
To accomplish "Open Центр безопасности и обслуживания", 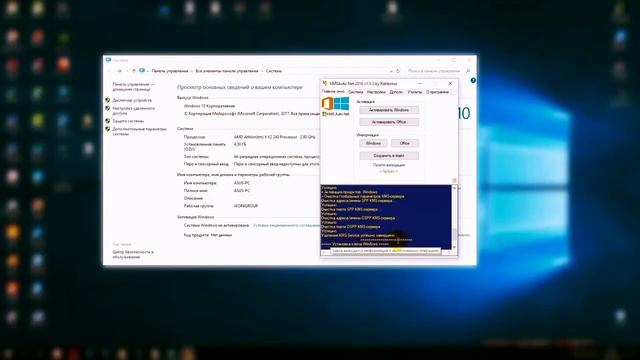I will 133,255.
